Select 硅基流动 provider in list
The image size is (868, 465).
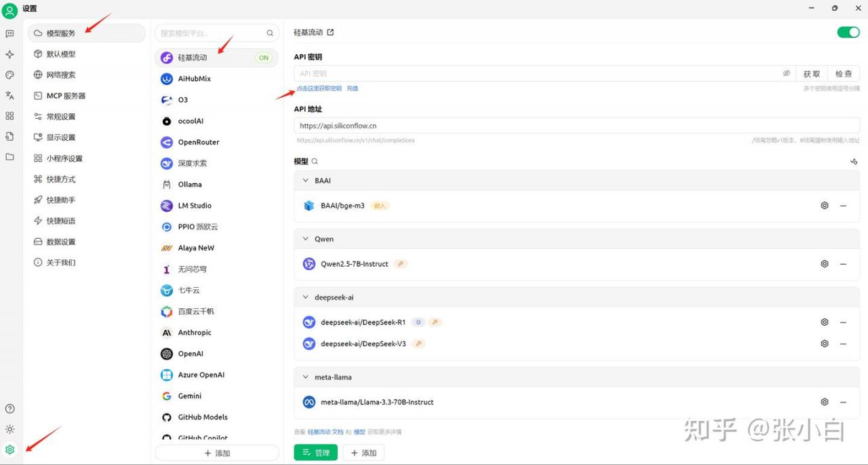pyautogui.click(x=217, y=58)
